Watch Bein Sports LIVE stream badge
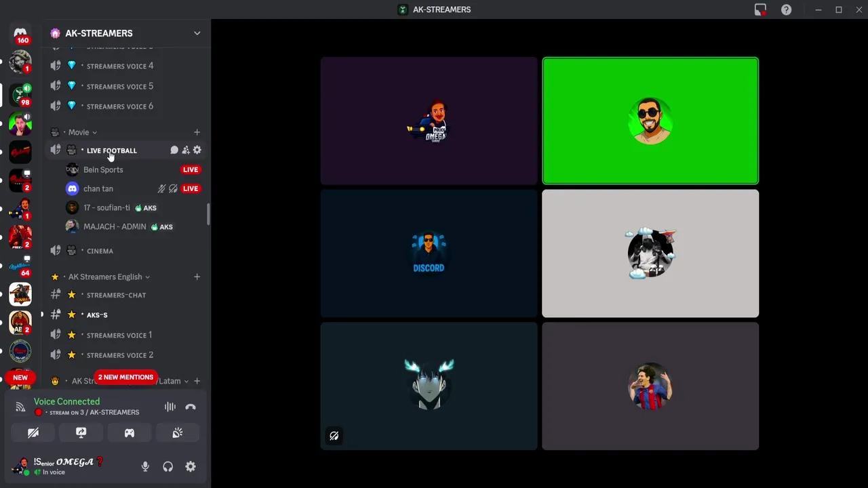The height and width of the screenshot is (488, 868). pyautogui.click(x=191, y=169)
